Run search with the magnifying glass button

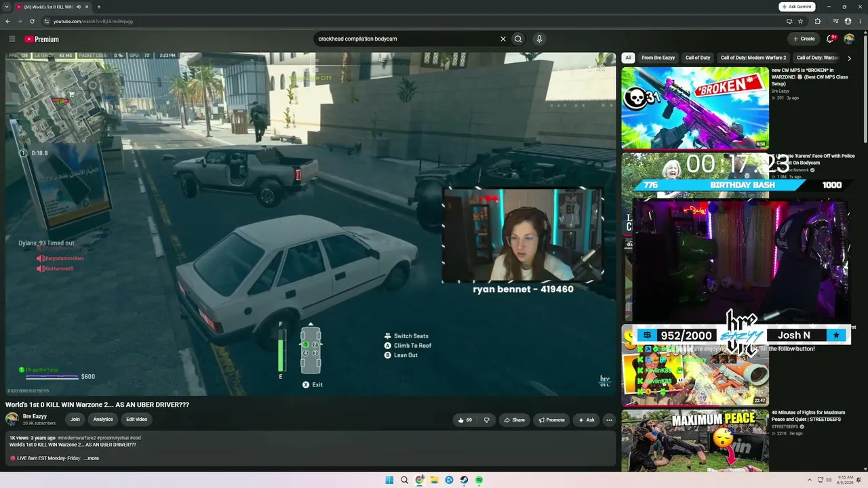click(x=518, y=39)
